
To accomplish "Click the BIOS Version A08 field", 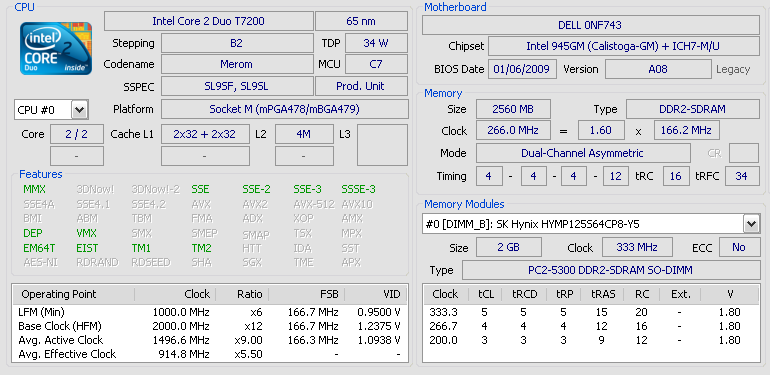I will pyautogui.click(x=658, y=69).
